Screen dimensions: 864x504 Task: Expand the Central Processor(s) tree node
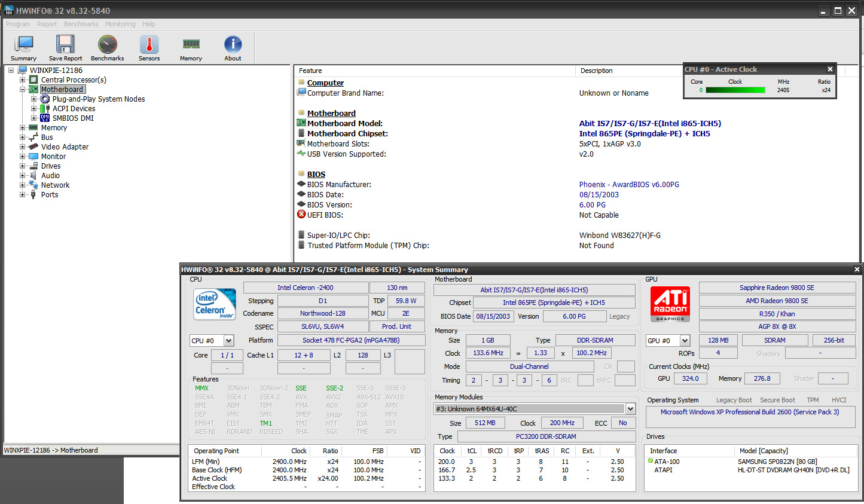22,80
